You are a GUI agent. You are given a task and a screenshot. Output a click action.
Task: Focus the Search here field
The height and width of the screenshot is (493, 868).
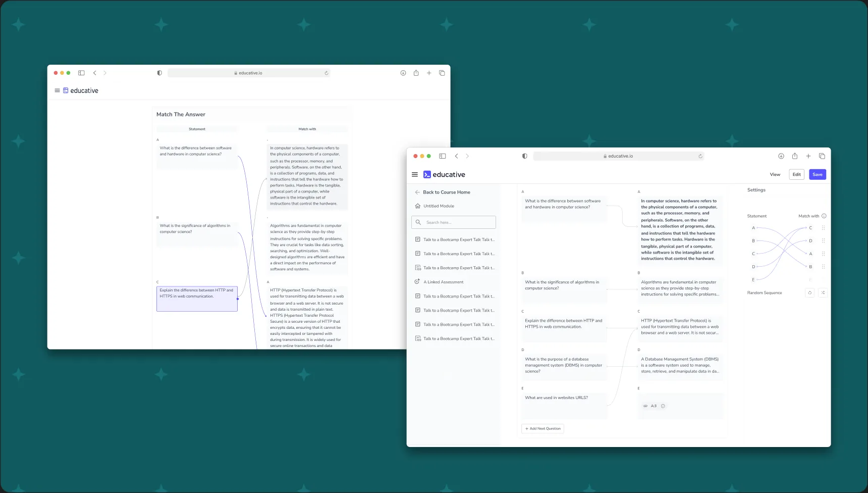point(454,222)
